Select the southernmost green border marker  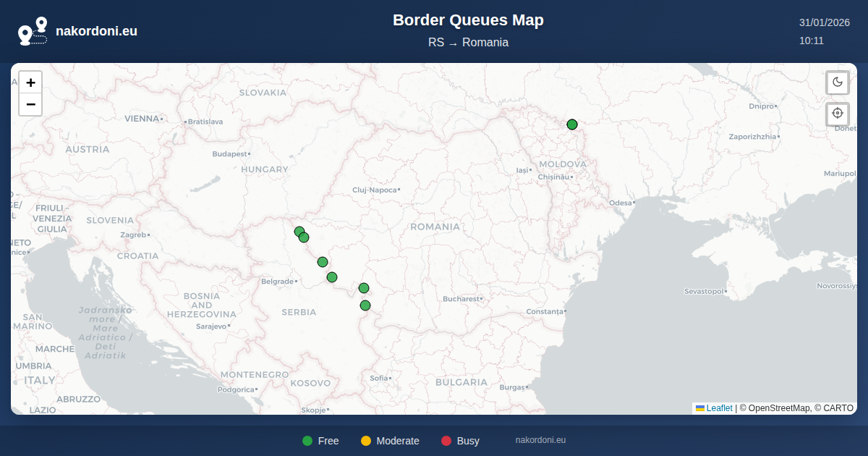(365, 305)
